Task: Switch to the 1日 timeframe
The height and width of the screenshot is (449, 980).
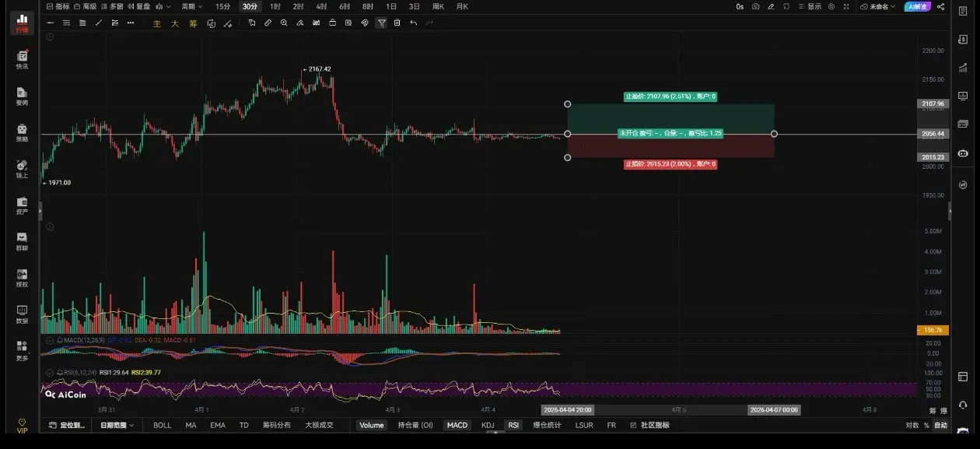Action: (x=391, y=6)
